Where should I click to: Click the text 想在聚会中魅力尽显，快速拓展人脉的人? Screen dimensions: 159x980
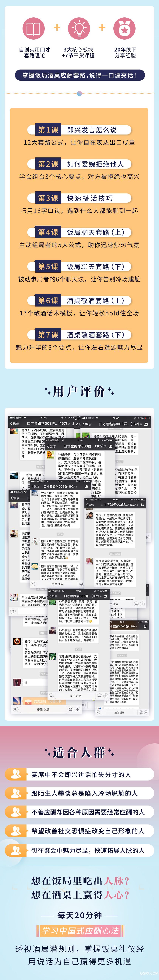88,850
